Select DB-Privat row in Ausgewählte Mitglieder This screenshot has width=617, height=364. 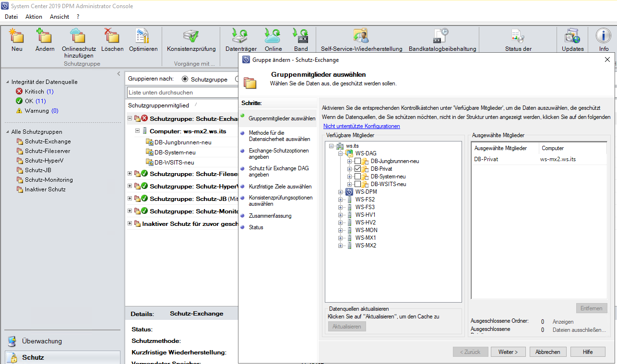(539, 159)
